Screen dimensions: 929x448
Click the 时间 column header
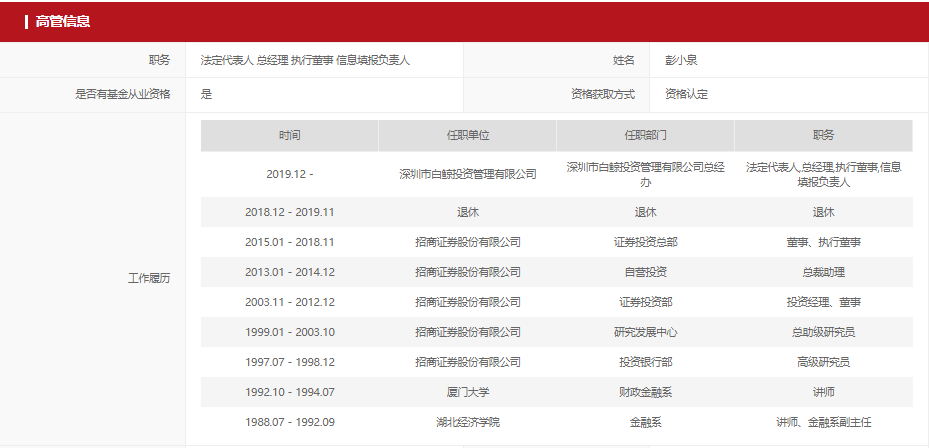point(290,136)
